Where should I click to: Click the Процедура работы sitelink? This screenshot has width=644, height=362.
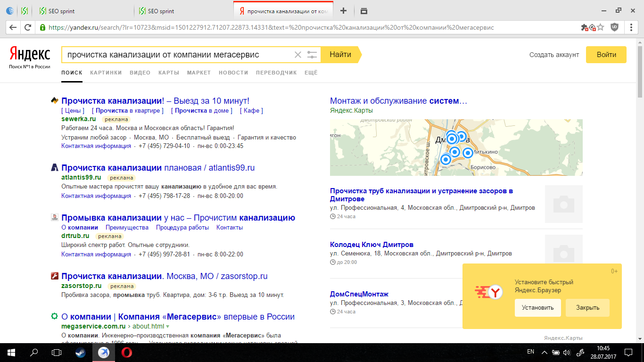pyautogui.click(x=182, y=227)
